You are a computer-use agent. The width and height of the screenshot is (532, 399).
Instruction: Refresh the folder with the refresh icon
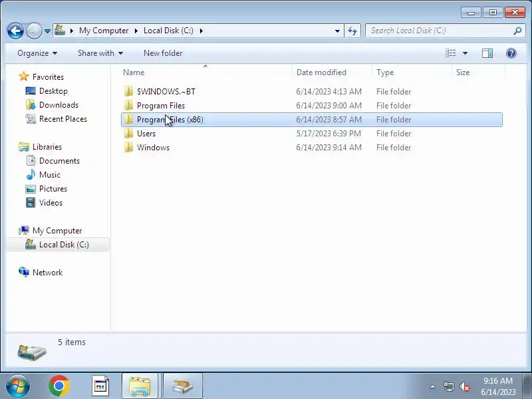(352, 31)
